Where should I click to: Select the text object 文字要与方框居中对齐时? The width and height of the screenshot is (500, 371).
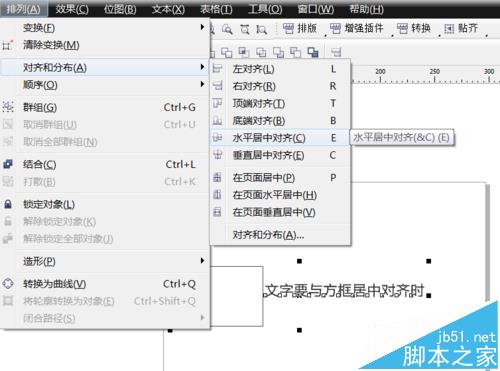[344, 290]
